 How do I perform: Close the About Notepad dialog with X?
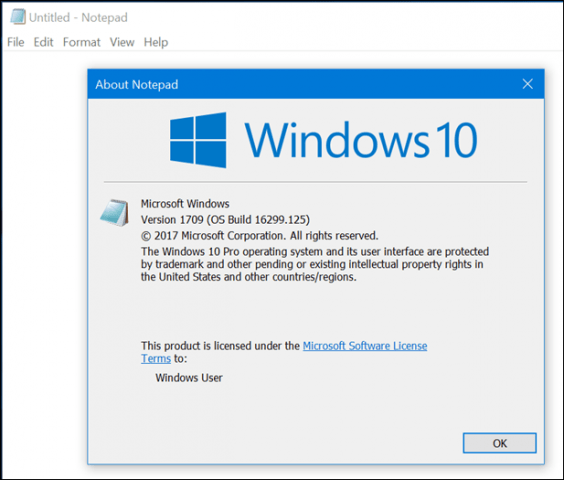[527, 84]
